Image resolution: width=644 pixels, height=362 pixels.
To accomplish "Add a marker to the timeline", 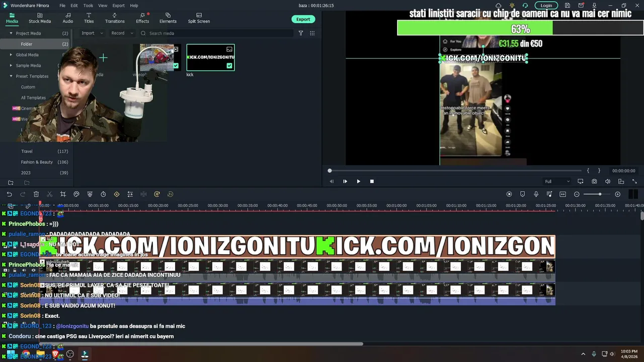I will tap(522, 194).
